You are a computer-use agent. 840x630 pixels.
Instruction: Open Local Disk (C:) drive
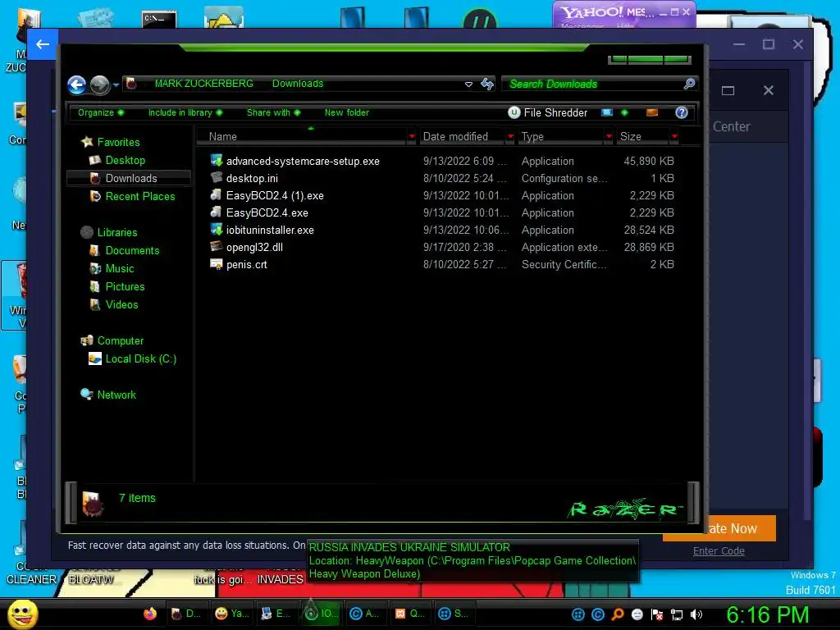click(x=141, y=359)
